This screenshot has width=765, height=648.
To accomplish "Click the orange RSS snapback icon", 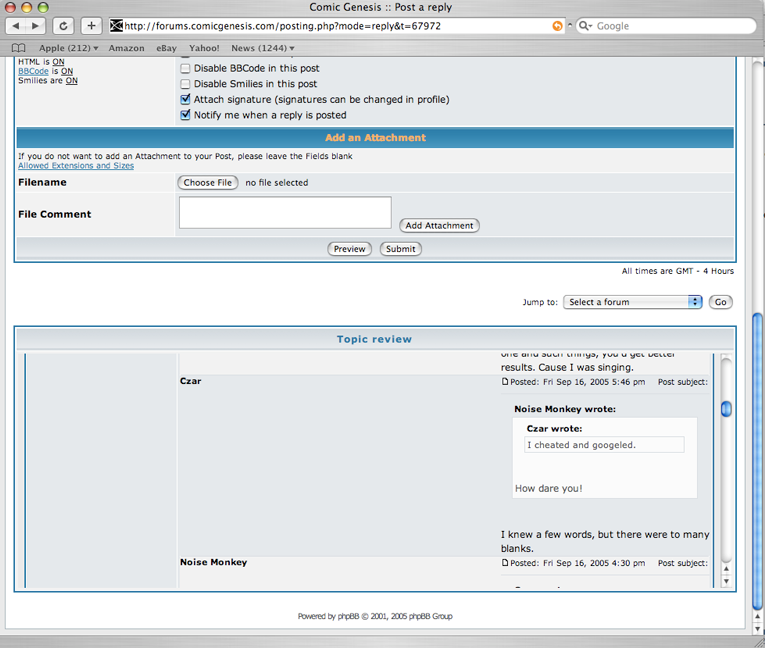I will click(557, 26).
